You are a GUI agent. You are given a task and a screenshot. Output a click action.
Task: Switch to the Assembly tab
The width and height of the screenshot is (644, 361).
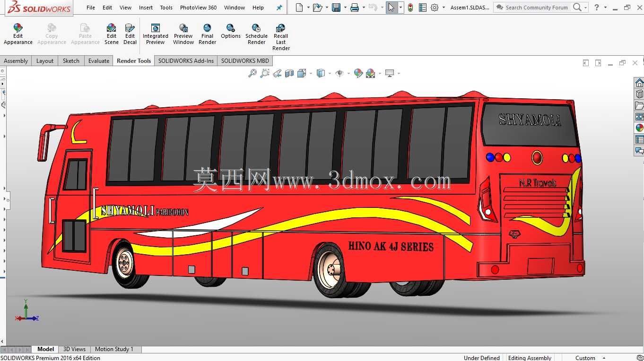pos(16,60)
